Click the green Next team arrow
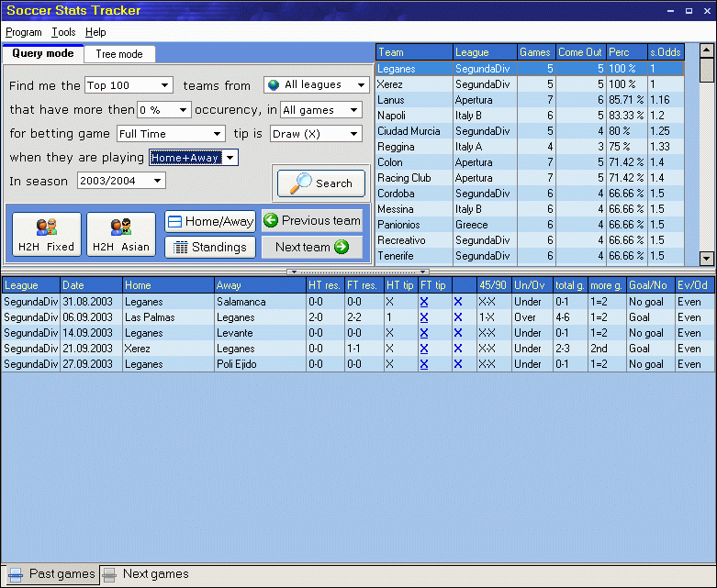 [342, 247]
